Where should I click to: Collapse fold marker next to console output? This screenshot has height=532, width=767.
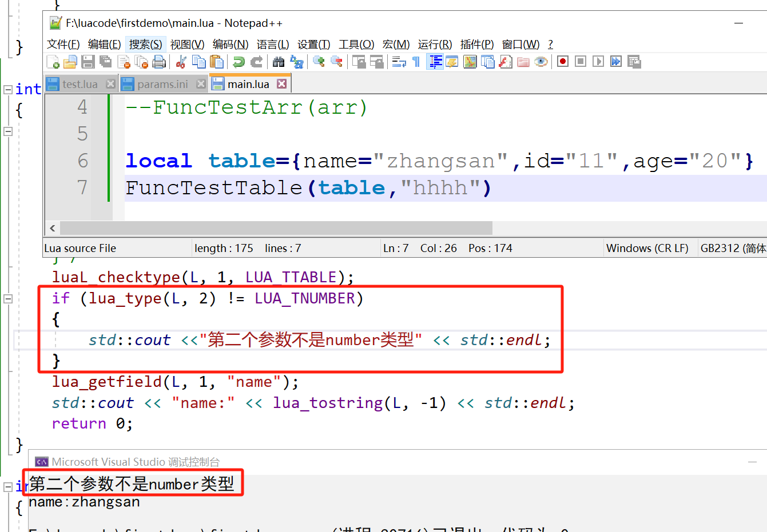pyautogui.click(x=8, y=487)
